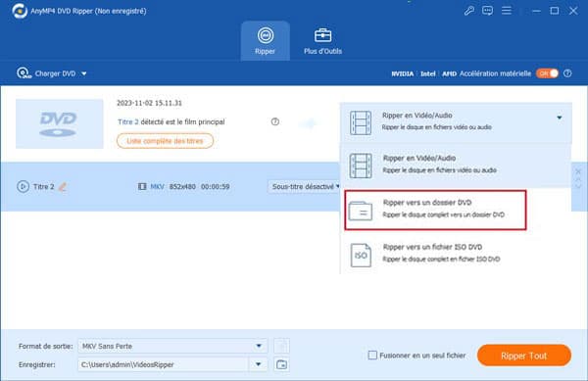Switch to the Plus d'Outils tab
This screenshot has width=588, height=381.
[322, 41]
